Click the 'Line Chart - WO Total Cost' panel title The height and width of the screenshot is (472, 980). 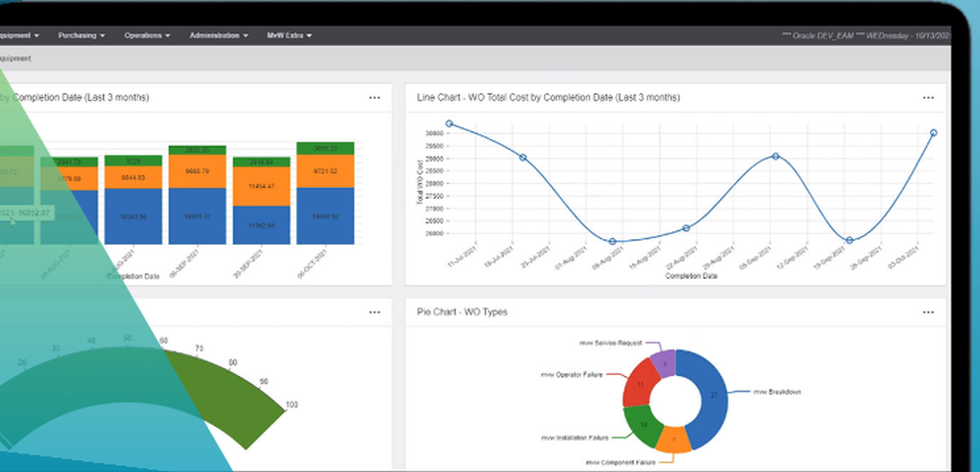click(x=548, y=98)
